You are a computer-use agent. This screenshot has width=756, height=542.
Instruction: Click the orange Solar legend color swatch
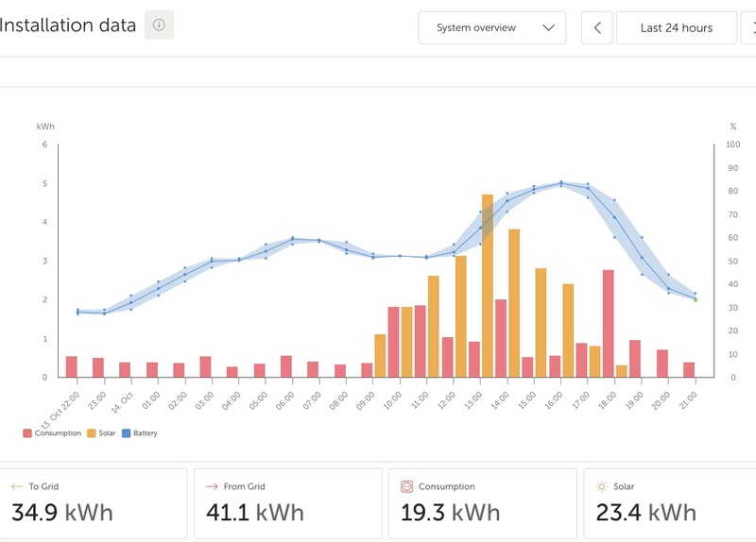click(x=91, y=433)
